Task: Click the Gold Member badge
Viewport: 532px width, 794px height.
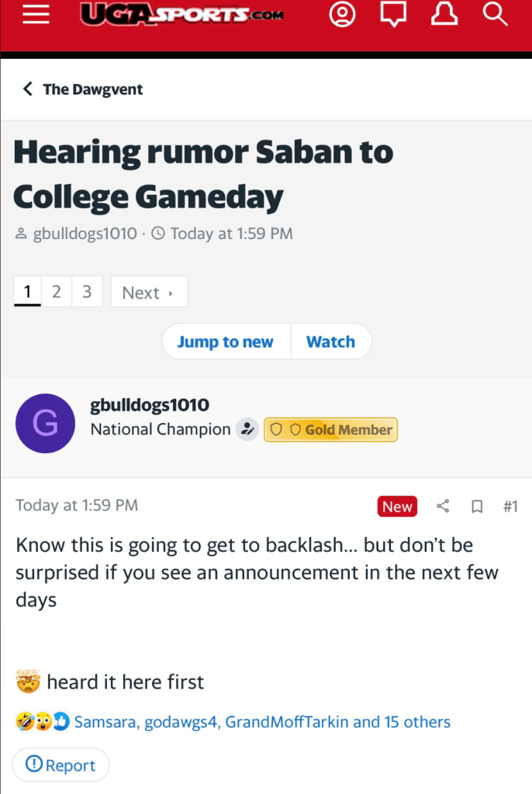Action: coord(331,429)
